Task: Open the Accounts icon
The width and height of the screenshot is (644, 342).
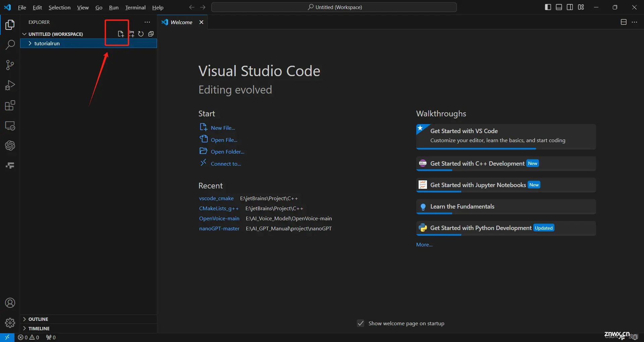Action: pyautogui.click(x=10, y=303)
